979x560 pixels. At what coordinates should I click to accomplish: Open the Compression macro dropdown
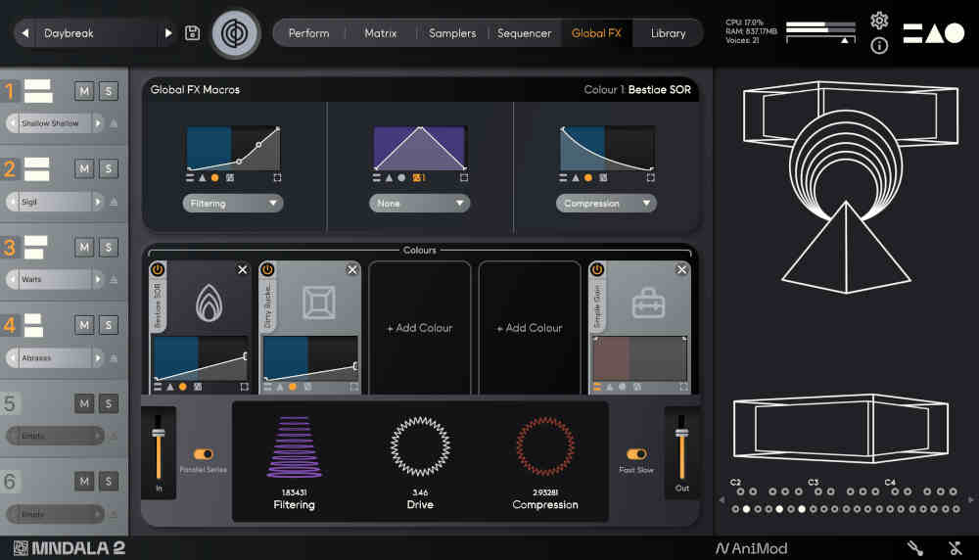coord(606,204)
